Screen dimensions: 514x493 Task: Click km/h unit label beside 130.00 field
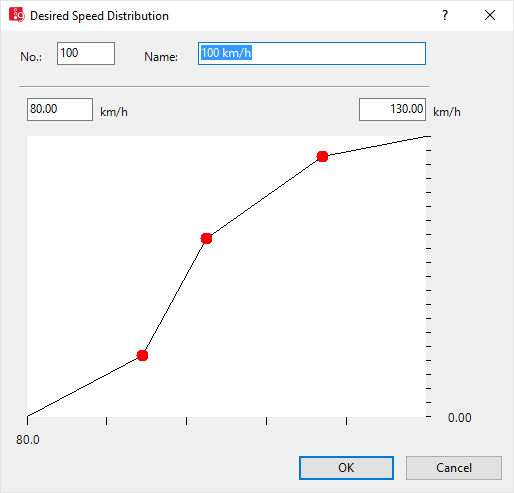[x=447, y=112]
